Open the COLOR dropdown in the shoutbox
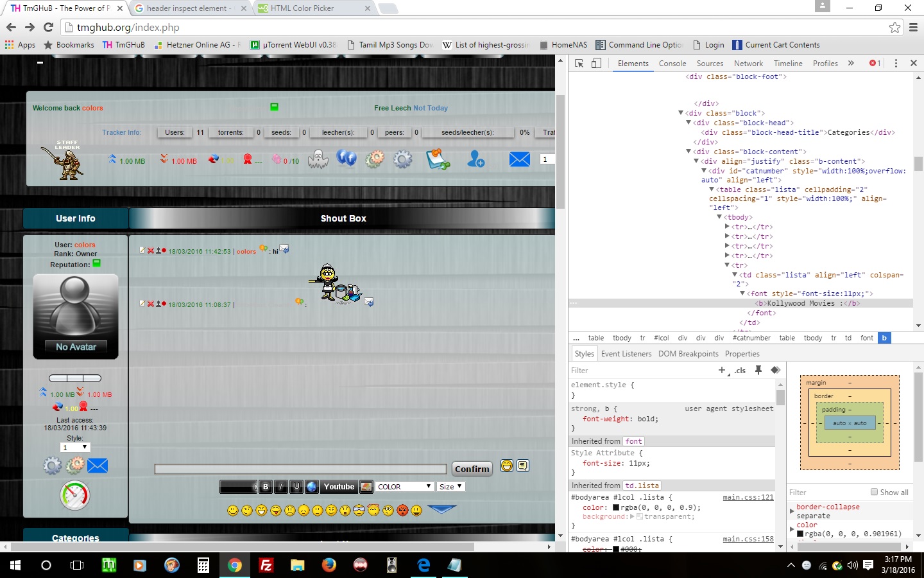This screenshot has width=924, height=578. 404,487
